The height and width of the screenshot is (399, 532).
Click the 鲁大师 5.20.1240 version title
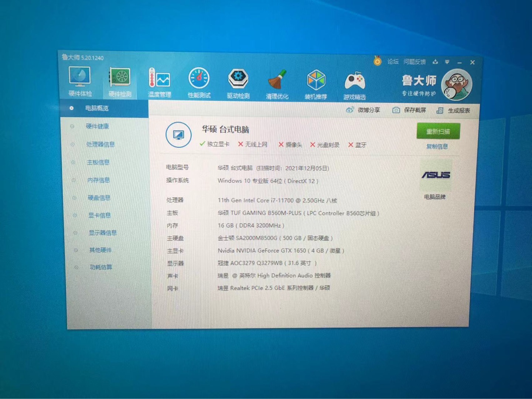[x=83, y=58]
